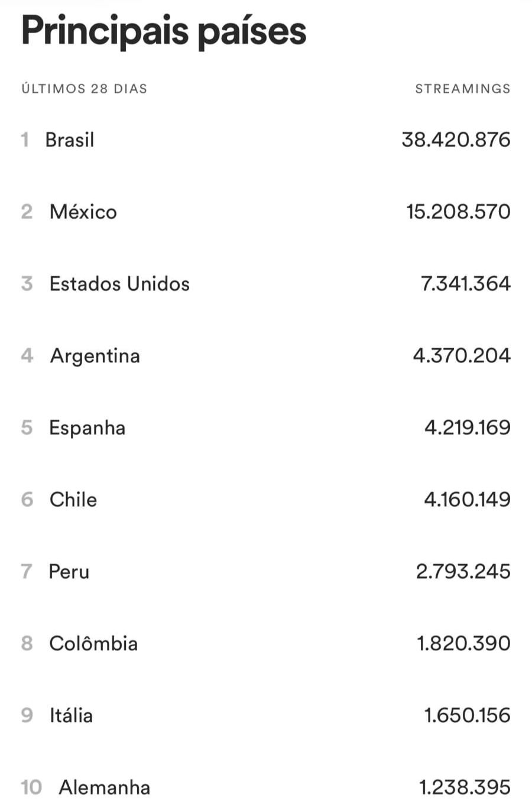Click Brasil's 38.420.876 streaming count

[456, 140]
